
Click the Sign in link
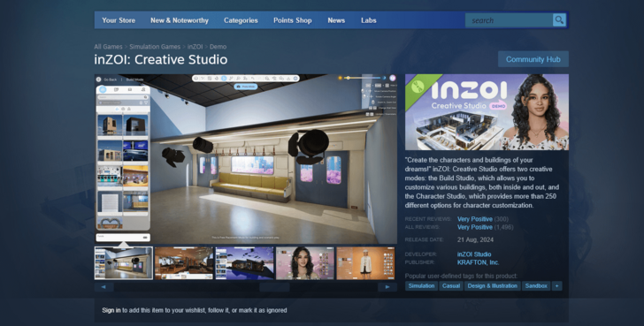[111, 310]
